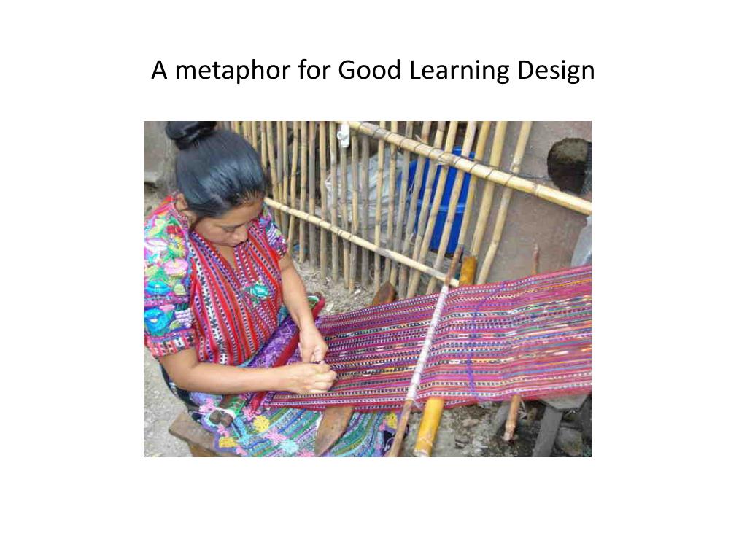Viewport: 747px width, 560px height.
Task: Click the word "Learning" in the title
Action: coord(460,71)
